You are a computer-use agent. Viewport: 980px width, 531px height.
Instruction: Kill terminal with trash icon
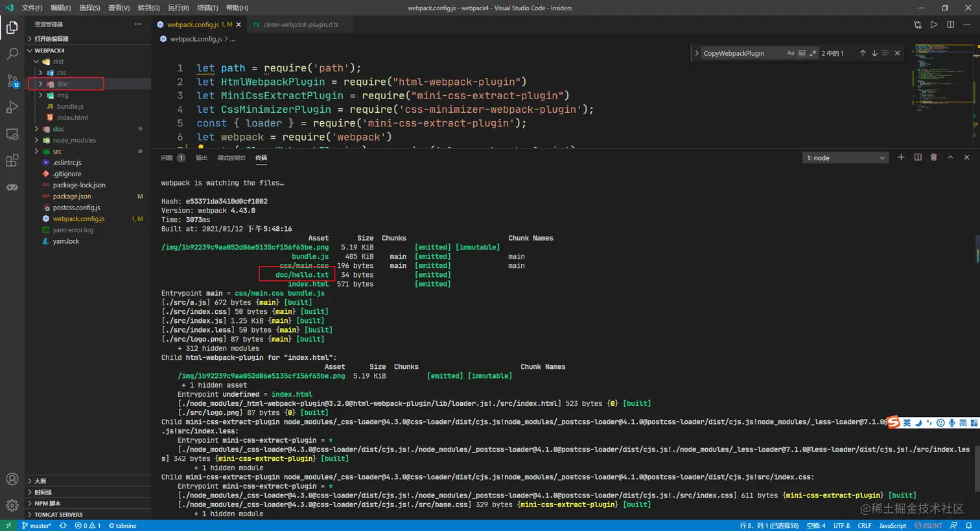[934, 158]
